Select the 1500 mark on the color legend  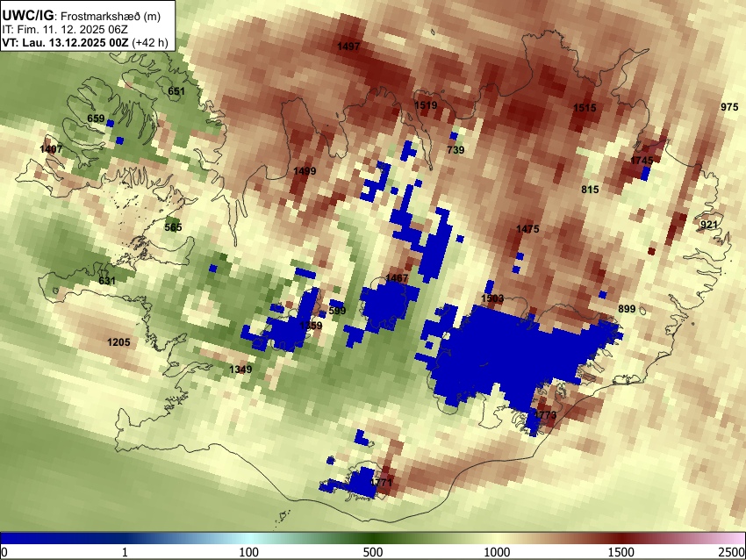coord(621,552)
